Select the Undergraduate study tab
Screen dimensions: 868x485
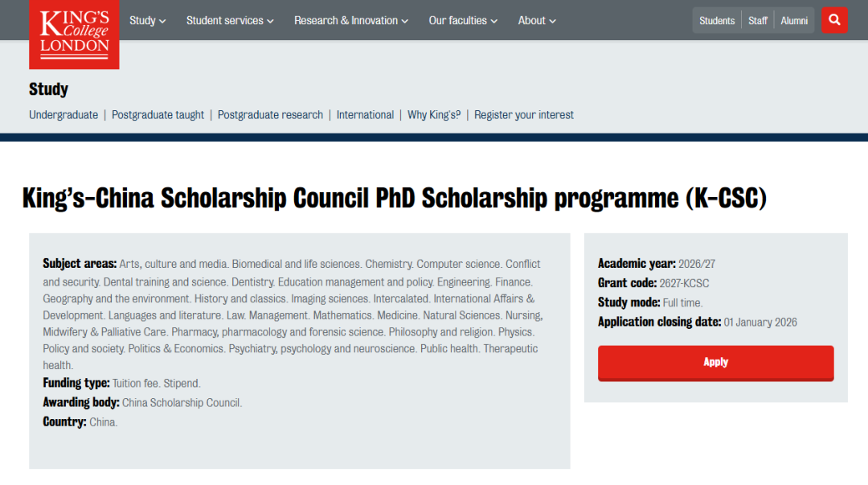click(x=63, y=115)
